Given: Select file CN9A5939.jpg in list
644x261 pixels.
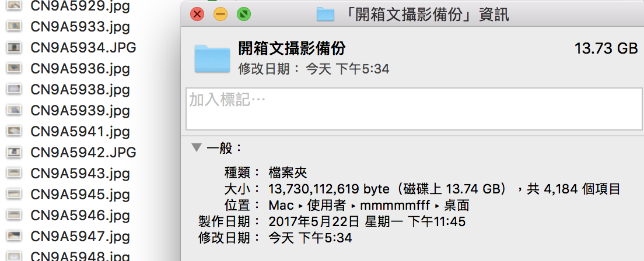Looking at the screenshot, I should (x=80, y=110).
